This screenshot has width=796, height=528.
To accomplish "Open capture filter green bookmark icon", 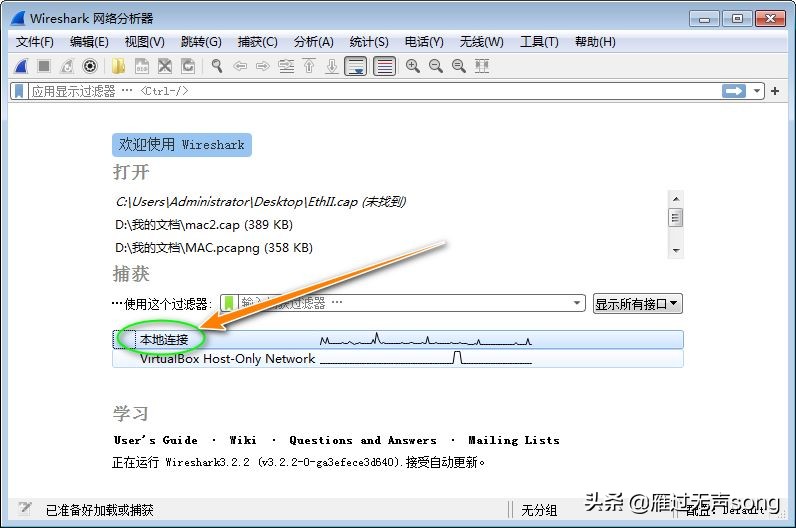I will (x=229, y=304).
